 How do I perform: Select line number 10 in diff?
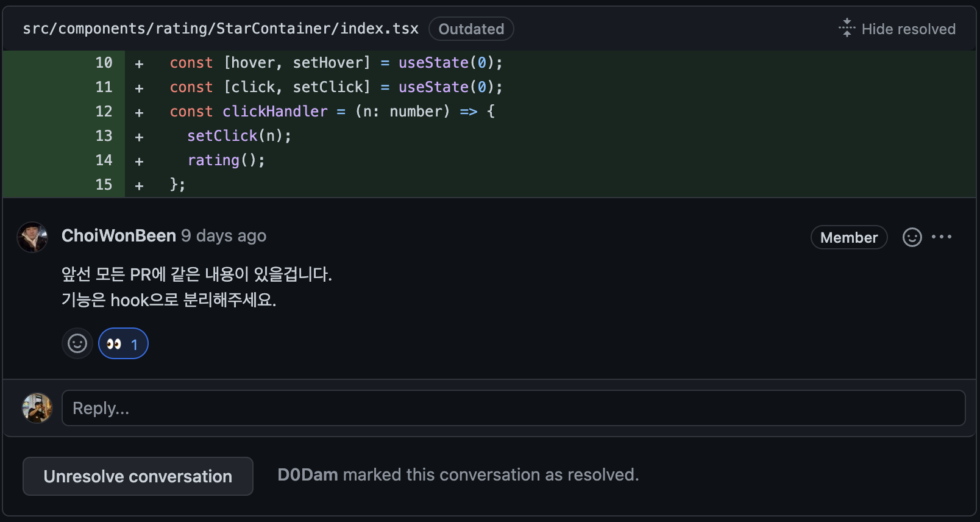(x=104, y=63)
